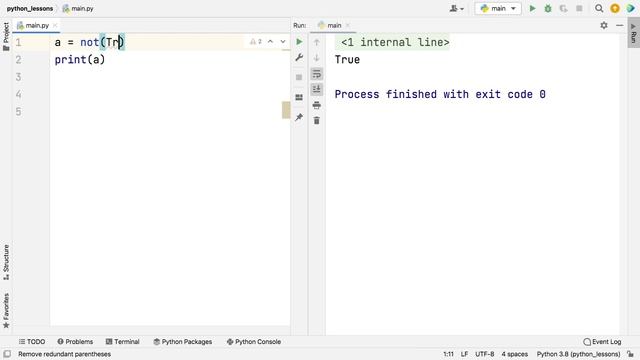Jump to previous highlighted problem arrow
640x360 pixels.
(x=270, y=42)
